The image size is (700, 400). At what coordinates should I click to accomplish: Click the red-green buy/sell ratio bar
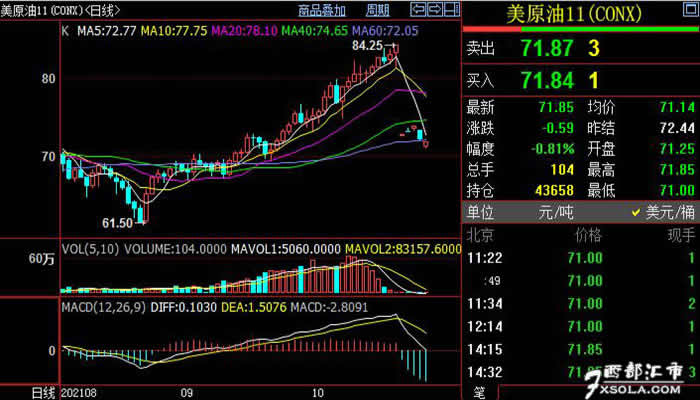pyautogui.click(x=580, y=29)
